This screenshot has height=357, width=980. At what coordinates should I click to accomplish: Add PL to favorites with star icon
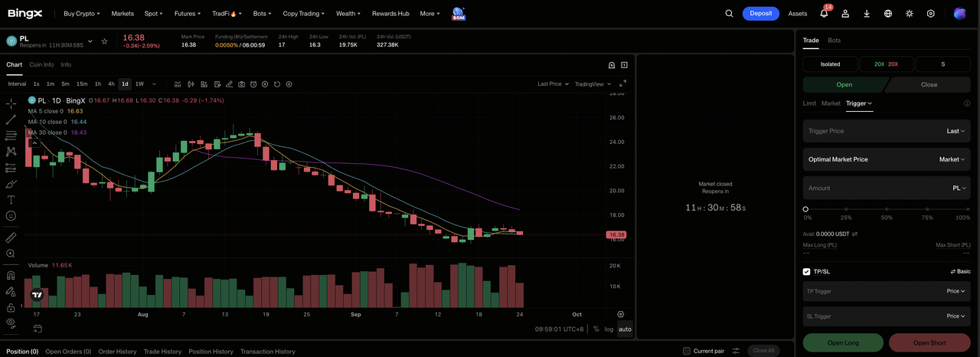(104, 41)
